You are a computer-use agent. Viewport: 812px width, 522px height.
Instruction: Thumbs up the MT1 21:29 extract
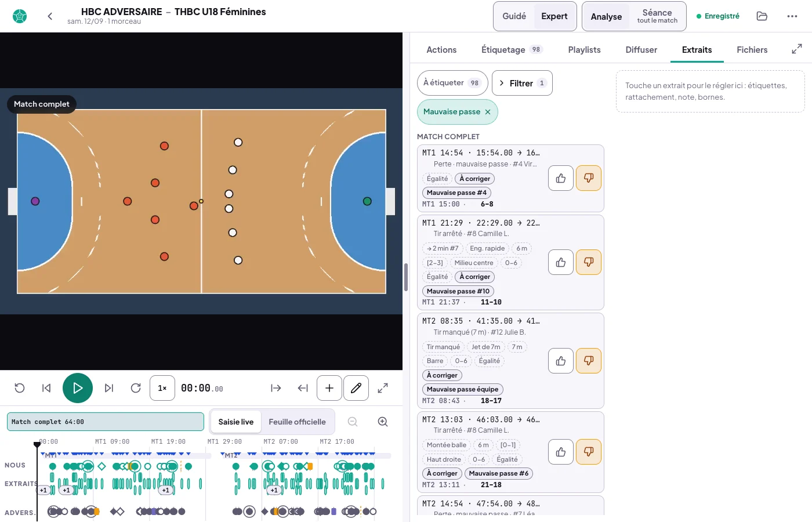coord(561,262)
